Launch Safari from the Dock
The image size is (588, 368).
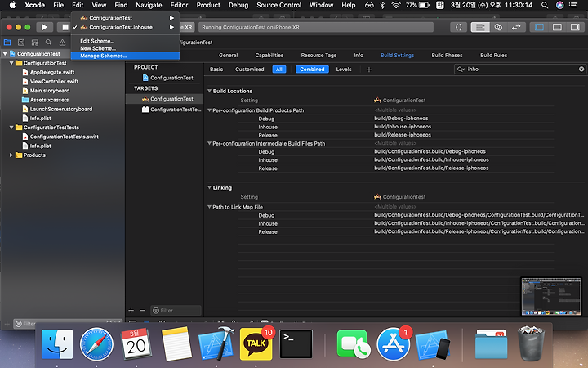tap(96, 344)
